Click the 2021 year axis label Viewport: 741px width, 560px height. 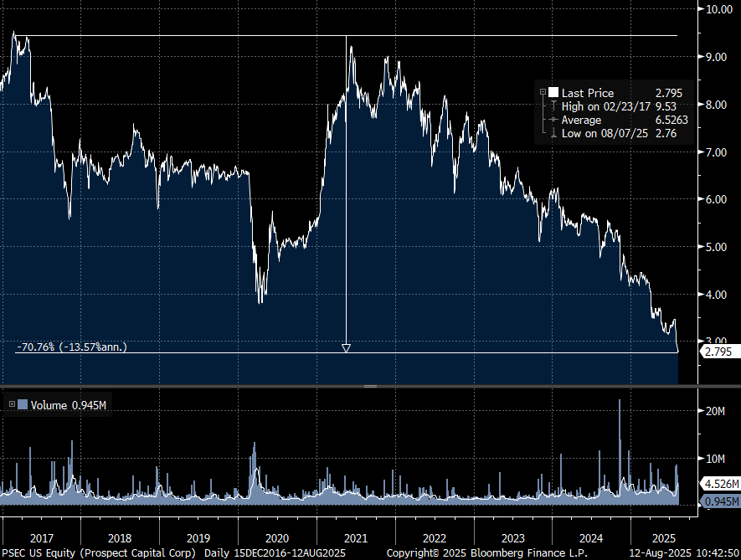[x=355, y=538]
